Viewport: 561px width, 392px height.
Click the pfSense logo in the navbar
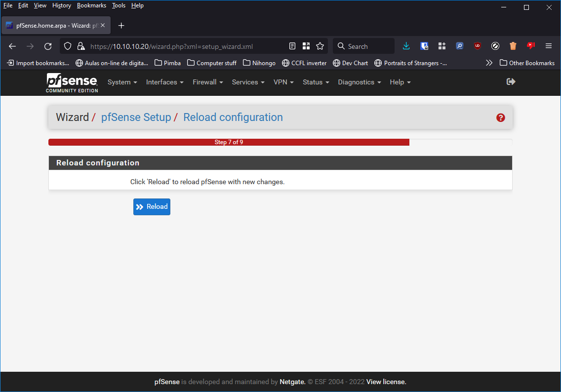(x=72, y=82)
